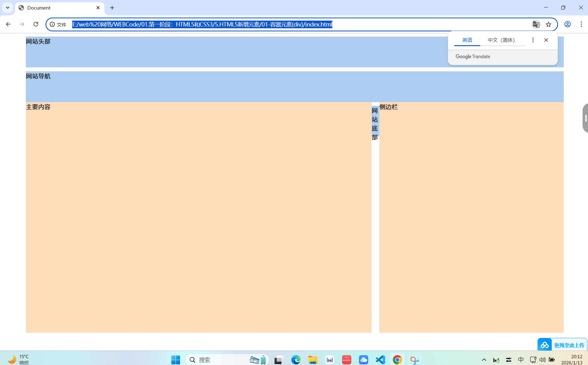Click the Google Translate icon in address bar

click(x=536, y=24)
